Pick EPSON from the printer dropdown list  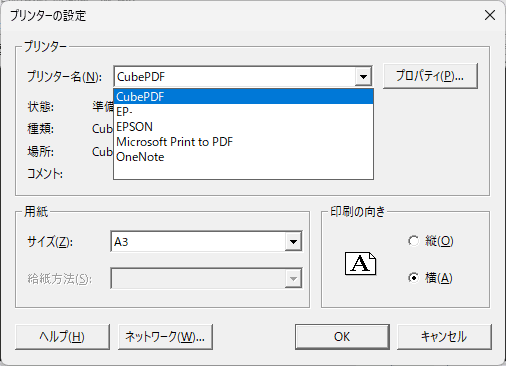[243, 127]
